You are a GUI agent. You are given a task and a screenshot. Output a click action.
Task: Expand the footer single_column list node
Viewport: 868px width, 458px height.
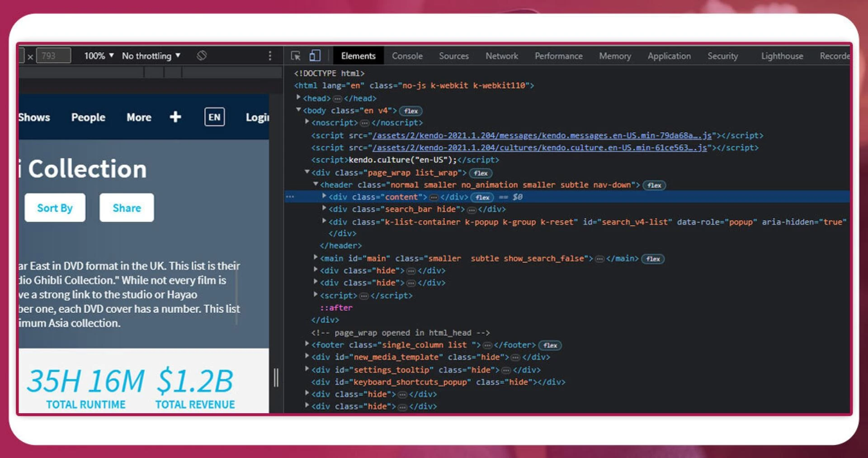[307, 344]
